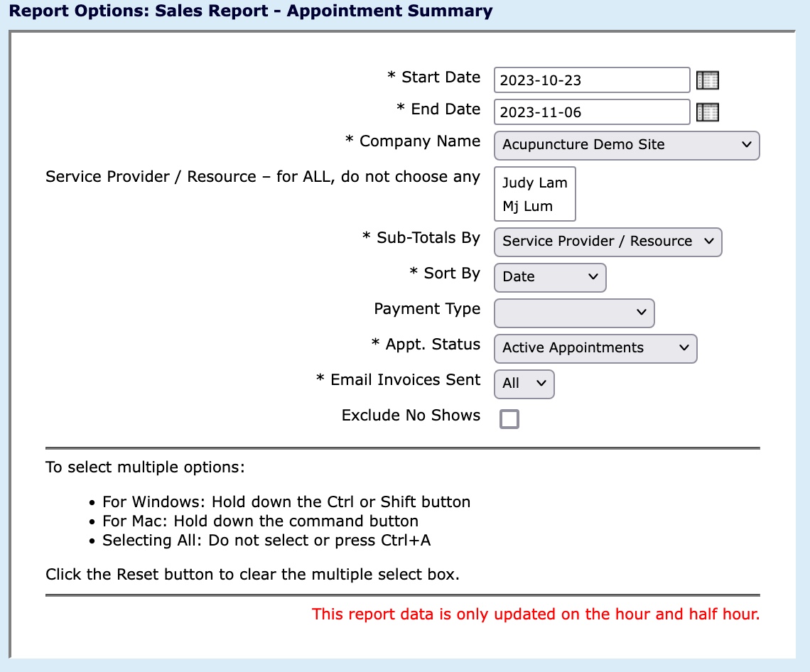Image resolution: width=810 pixels, height=672 pixels.
Task: Expand the Company Name dropdown
Action: pyautogui.click(x=626, y=145)
